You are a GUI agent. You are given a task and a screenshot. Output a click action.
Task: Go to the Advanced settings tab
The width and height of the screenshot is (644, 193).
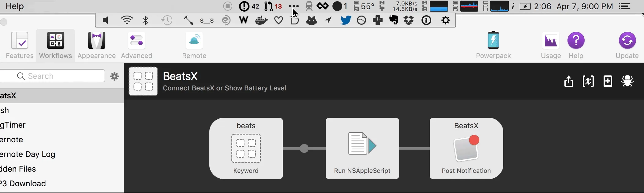point(137,46)
